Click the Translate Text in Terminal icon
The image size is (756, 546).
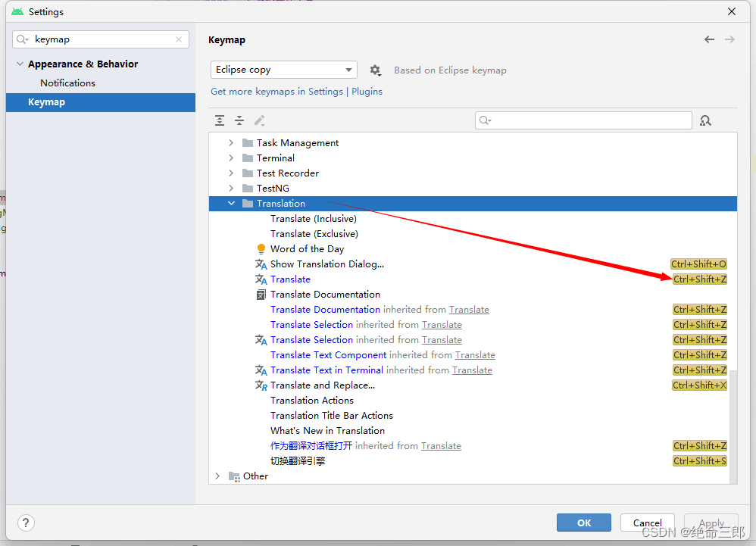pyautogui.click(x=261, y=370)
